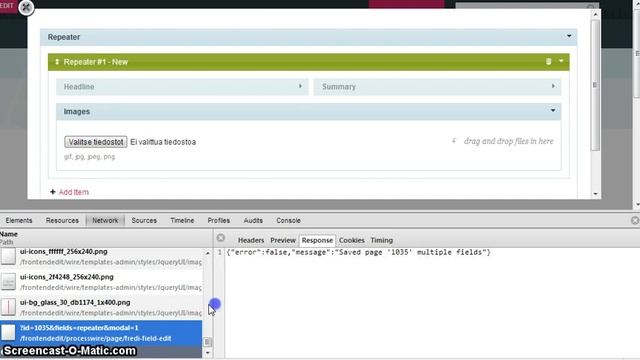The width and height of the screenshot is (640, 360).
Task: Expand the Summary field
Action: click(x=438, y=87)
